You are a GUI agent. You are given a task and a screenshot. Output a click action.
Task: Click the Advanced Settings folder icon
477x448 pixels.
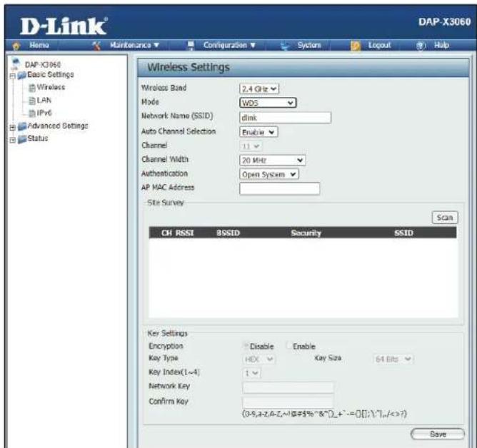click(22, 126)
